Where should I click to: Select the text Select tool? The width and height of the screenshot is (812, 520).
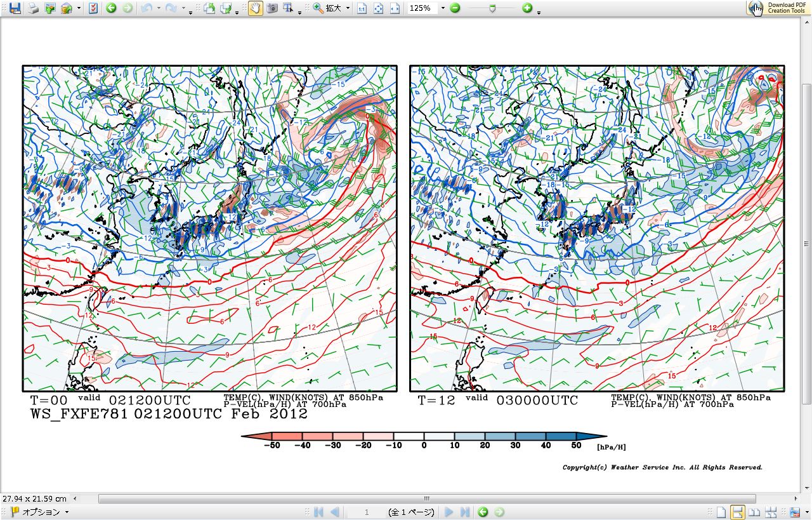tap(289, 8)
